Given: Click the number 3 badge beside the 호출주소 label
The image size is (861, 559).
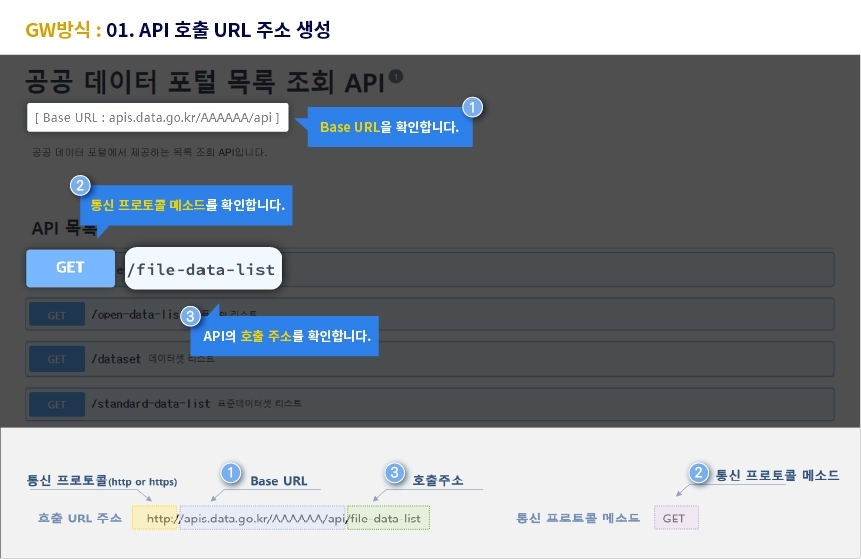Looking at the screenshot, I should pyautogui.click(x=394, y=472).
